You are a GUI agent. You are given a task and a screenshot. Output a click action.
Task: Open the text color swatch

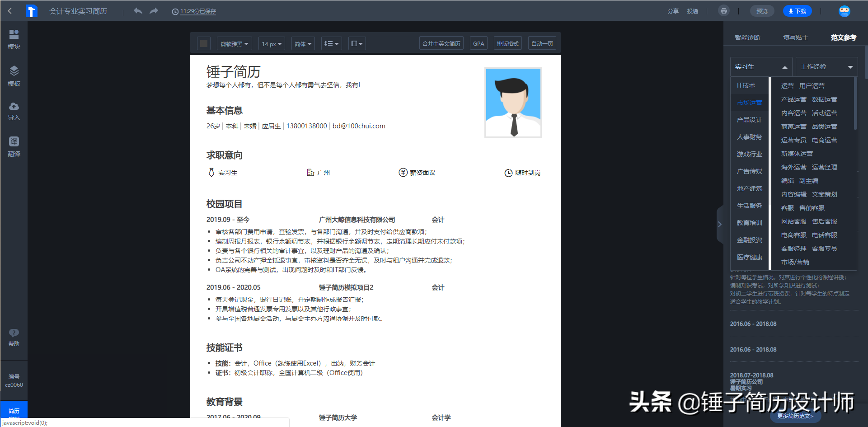[x=204, y=43]
